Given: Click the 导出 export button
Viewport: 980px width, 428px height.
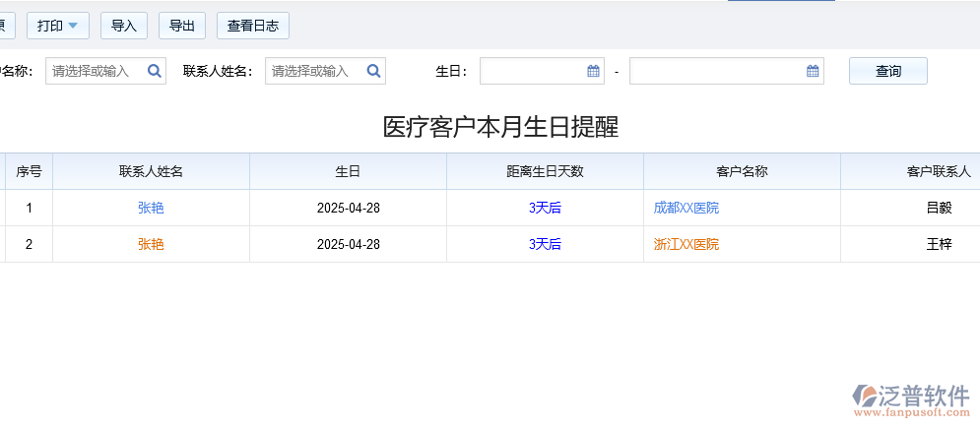Looking at the screenshot, I should pyautogui.click(x=182, y=26).
